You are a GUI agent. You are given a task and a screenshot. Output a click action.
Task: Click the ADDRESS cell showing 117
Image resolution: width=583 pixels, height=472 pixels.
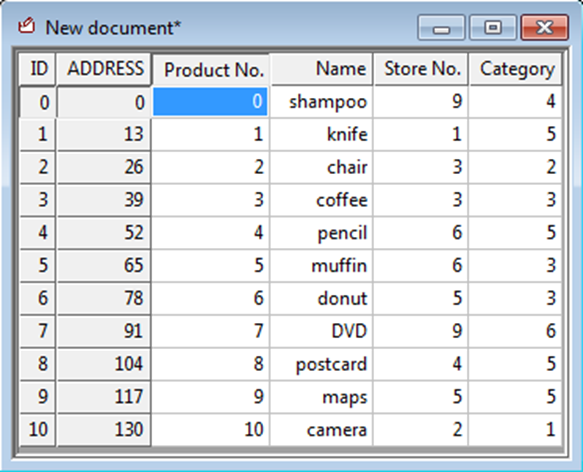(x=104, y=396)
